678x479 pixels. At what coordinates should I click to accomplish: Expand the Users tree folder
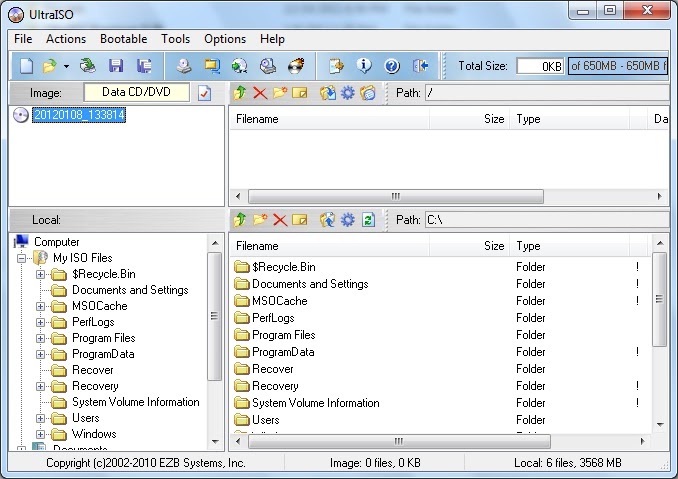pyautogui.click(x=40, y=418)
